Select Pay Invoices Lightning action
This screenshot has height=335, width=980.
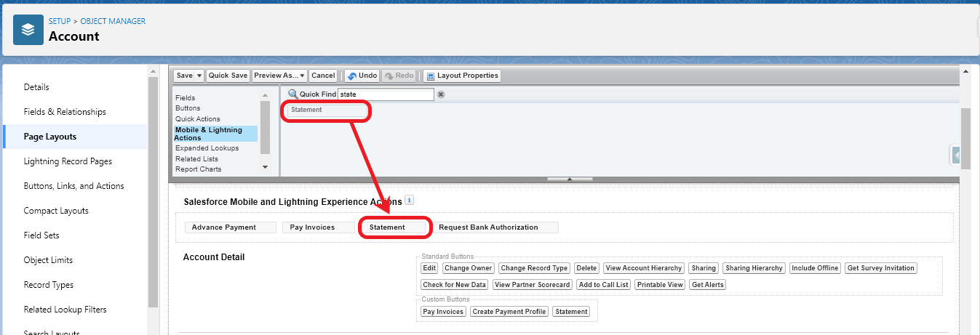pyautogui.click(x=318, y=227)
